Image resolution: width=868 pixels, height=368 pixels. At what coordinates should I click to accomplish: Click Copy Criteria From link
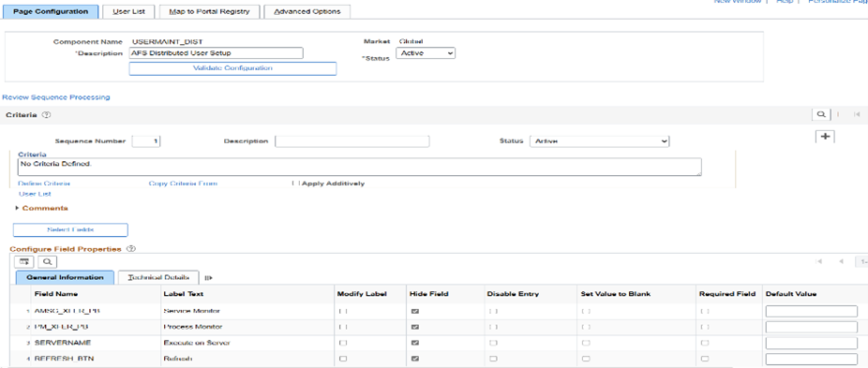(x=183, y=184)
